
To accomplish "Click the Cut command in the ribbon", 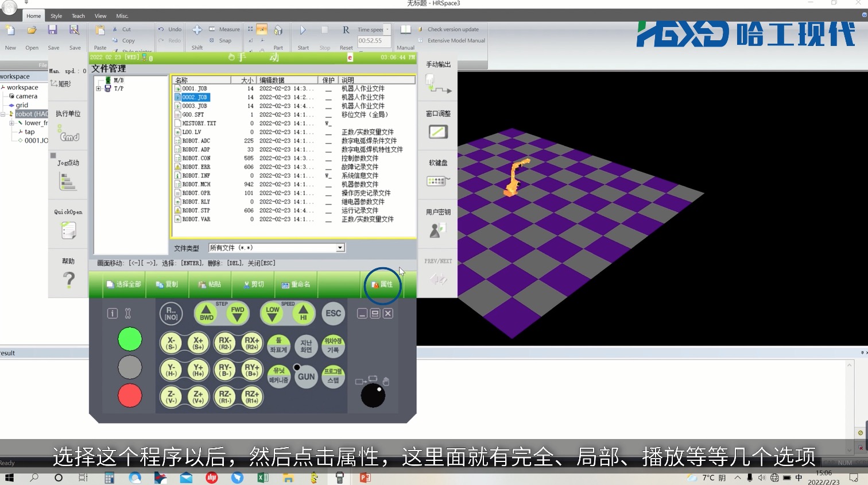I will pyautogui.click(x=122, y=29).
